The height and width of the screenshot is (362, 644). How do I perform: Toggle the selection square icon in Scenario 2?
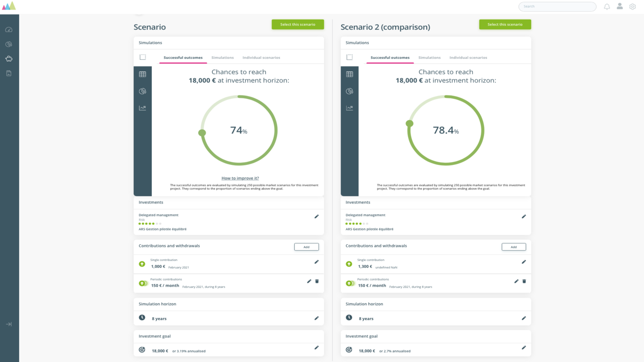click(350, 57)
